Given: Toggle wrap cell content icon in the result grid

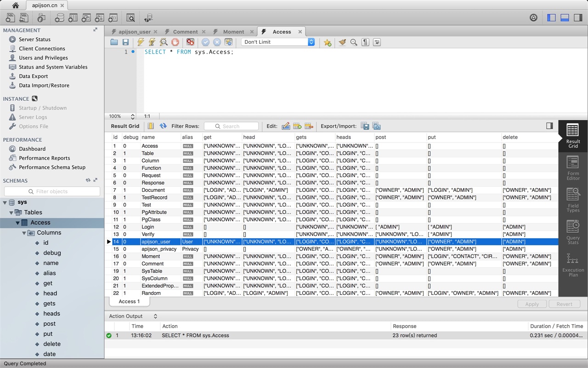Looking at the screenshot, I should (151, 126).
